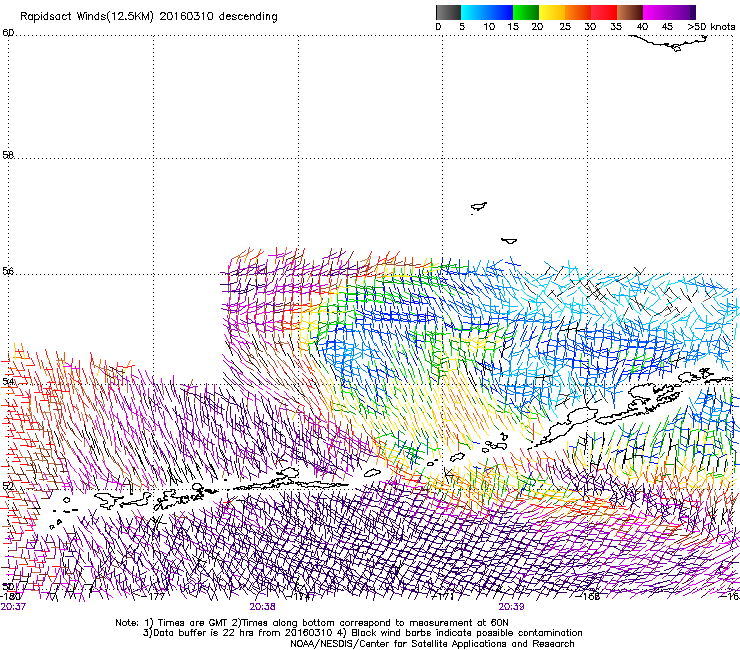Click the longitude label '-168'
Screen dimensions: 740x650
pyautogui.click(x=588, y=596)
